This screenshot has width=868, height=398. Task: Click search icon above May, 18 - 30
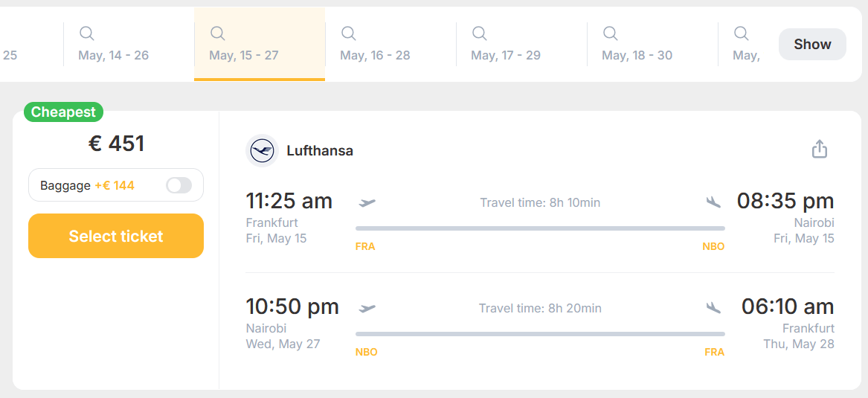point(611,33)
